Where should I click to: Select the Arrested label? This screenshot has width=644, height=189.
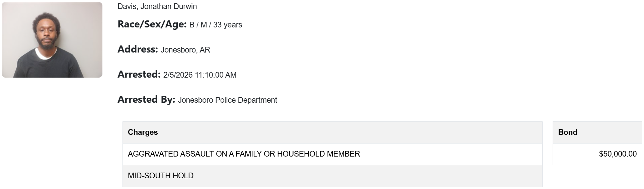click(139, 75)
